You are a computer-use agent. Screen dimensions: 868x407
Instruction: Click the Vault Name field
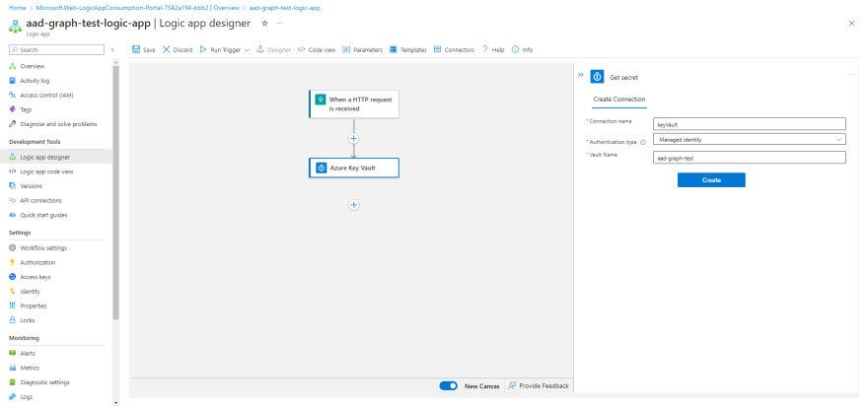coord(750,158)
